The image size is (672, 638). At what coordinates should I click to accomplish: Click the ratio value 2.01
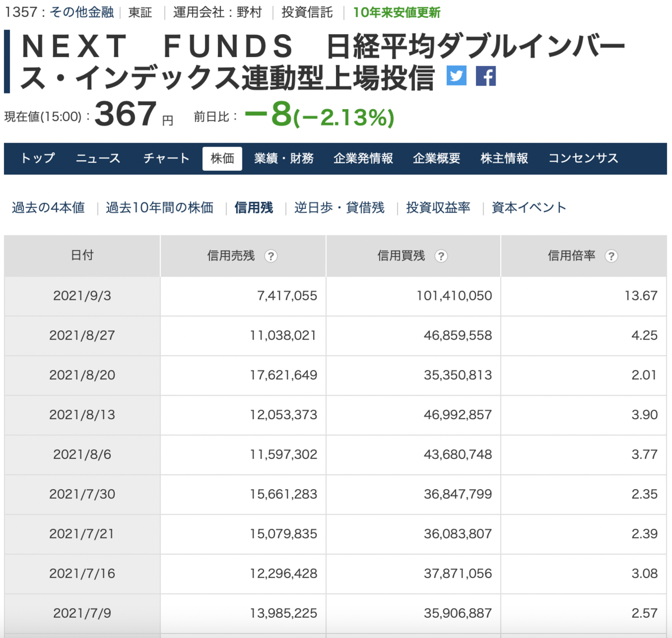[x=645, y=376]
